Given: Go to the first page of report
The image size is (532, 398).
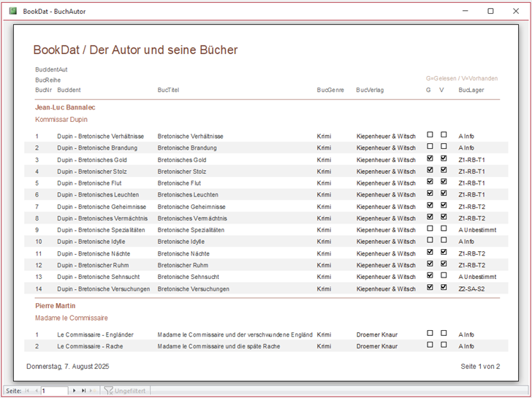Looking at the screenshot, I should (x=27, y=391).
